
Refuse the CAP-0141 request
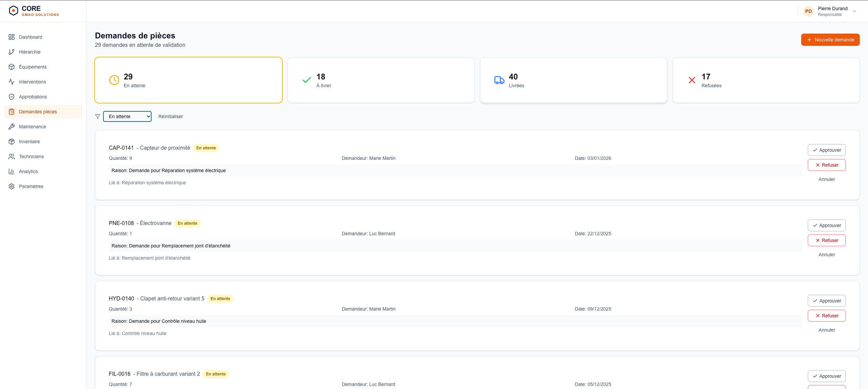pos(827,165)
